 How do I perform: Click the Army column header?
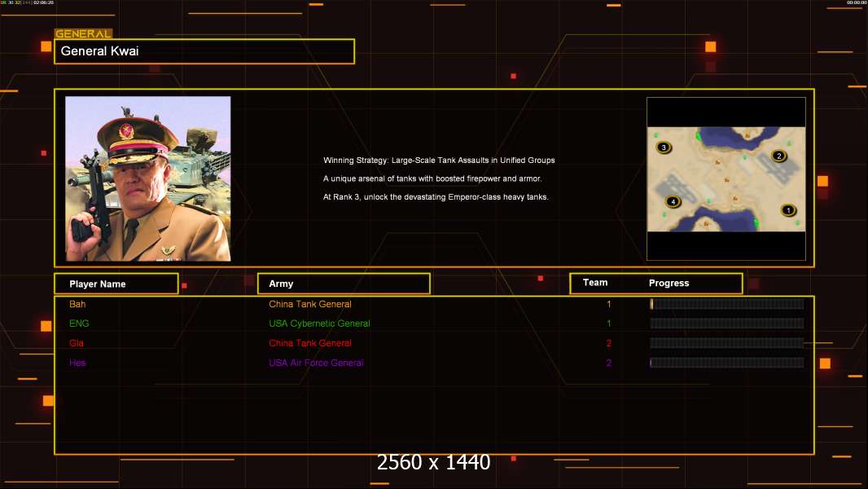[x=344, y=284]
